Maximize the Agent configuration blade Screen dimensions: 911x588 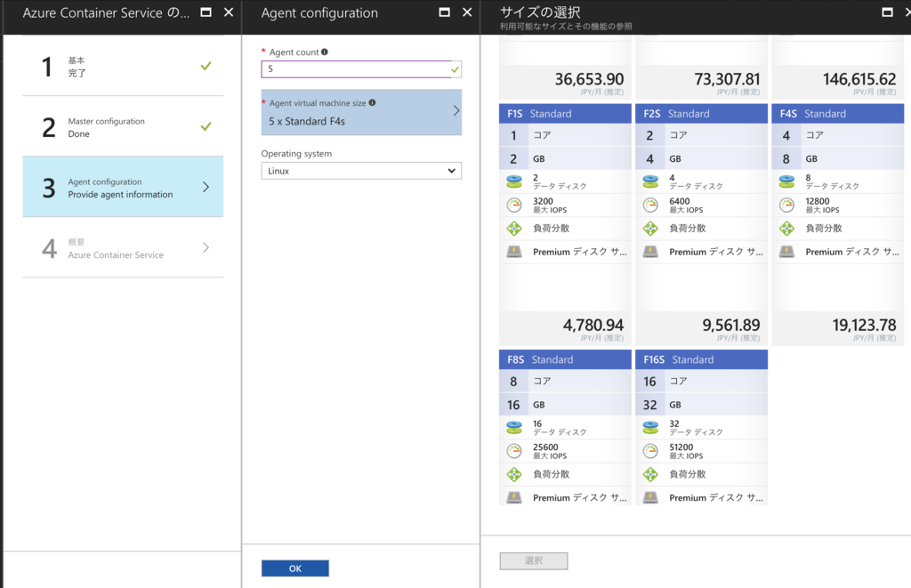click(x=445, y=12)
